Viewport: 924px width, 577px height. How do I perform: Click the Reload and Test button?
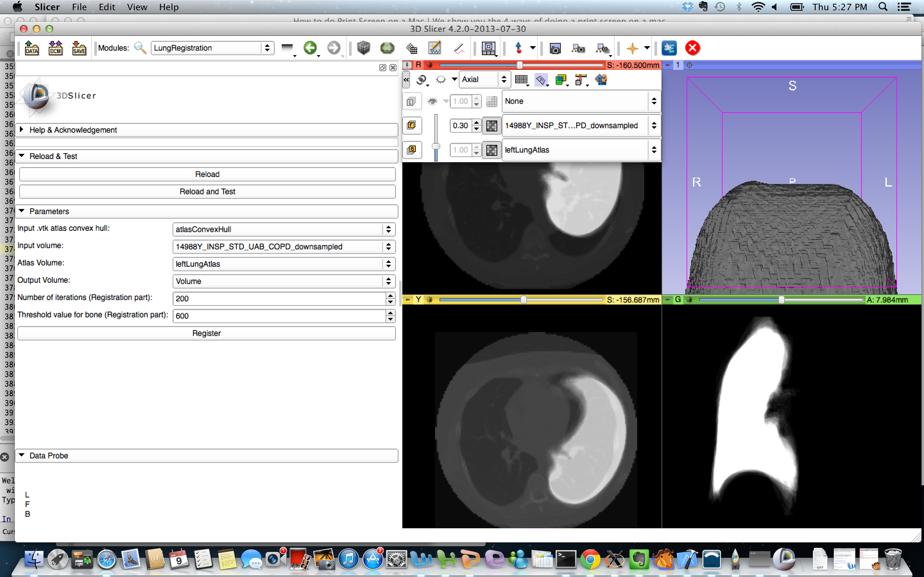point(207,191)
